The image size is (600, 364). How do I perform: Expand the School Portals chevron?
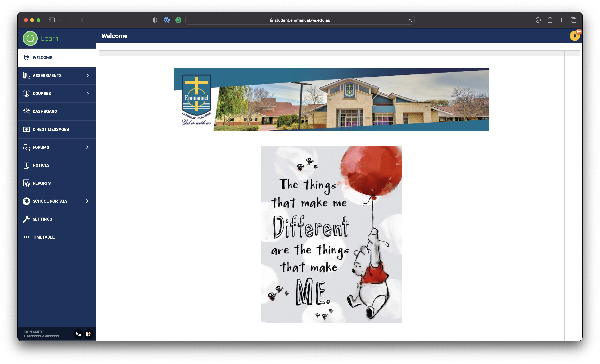pyautogui.click(x=87, y=201)
